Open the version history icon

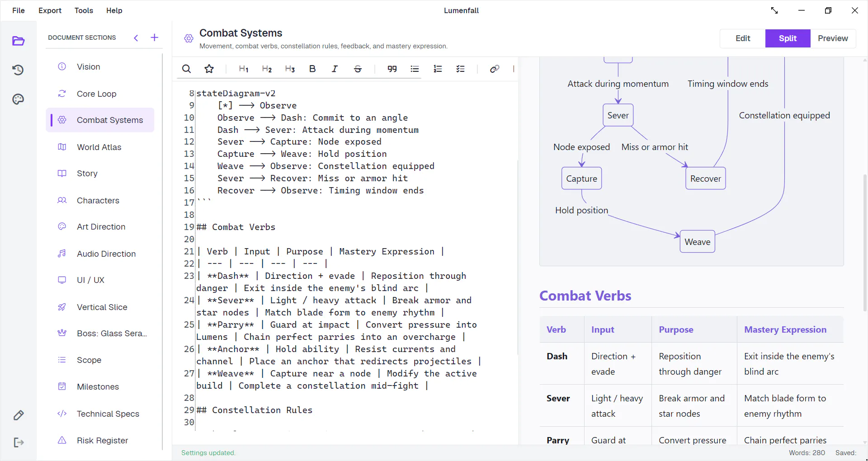(18, 70)
